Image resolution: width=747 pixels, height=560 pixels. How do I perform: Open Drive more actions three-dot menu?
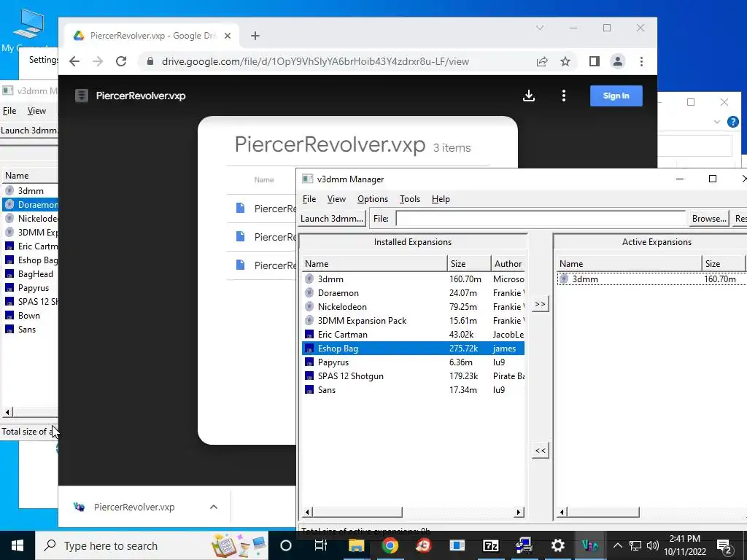click(564, 96)
